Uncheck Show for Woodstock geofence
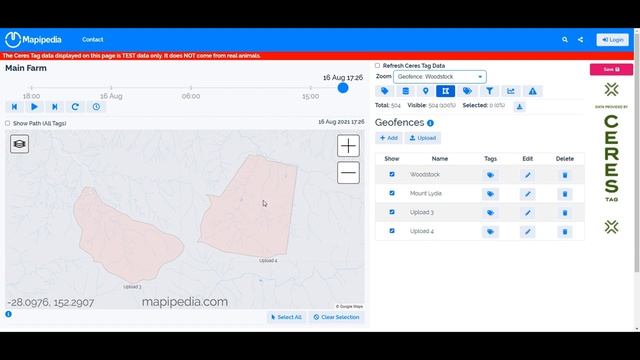Viewport: 640px width, 360px height. pyautogui.click(x=392, y=174)
